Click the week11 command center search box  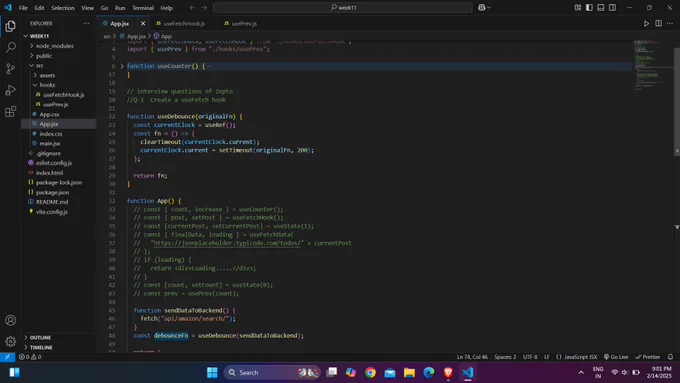(x=343, y=7)
